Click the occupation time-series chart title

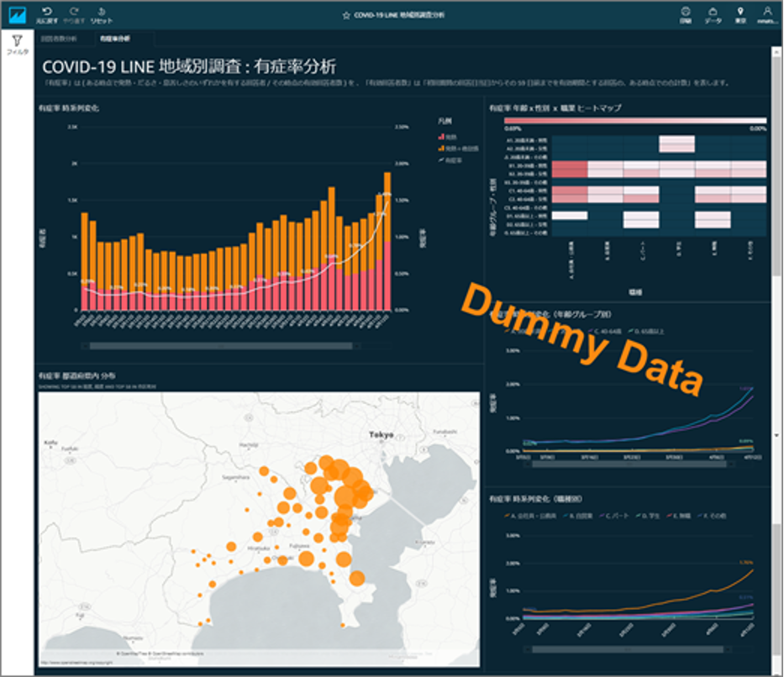(535, 499)
